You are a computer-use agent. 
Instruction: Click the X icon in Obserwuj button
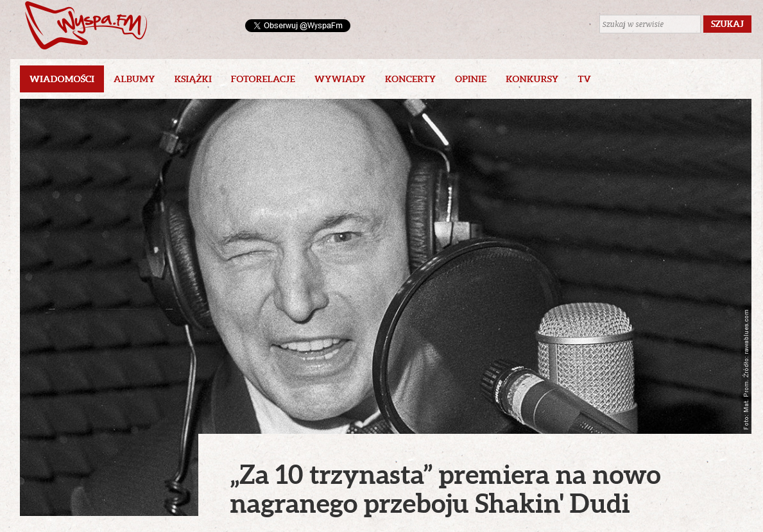click(x=257, y=26)
